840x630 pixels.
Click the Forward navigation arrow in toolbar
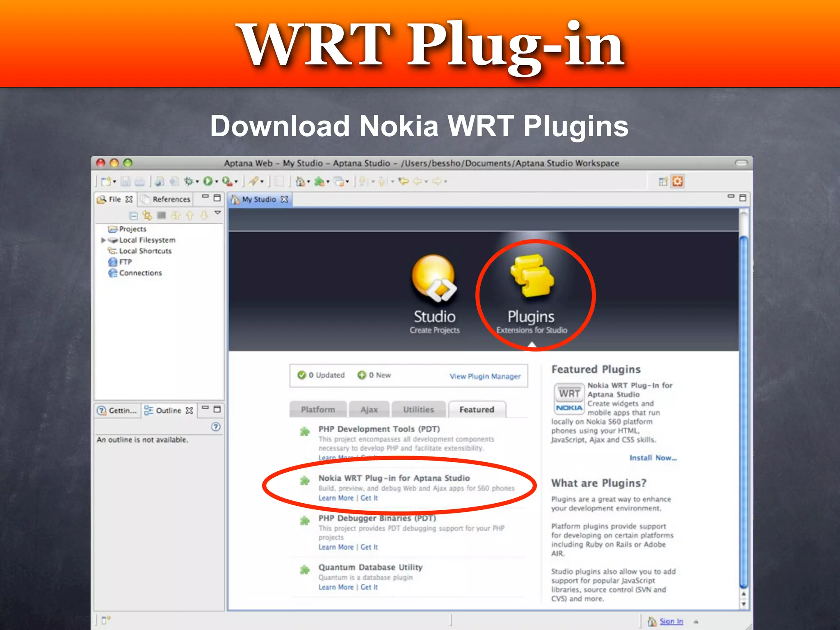437,181
